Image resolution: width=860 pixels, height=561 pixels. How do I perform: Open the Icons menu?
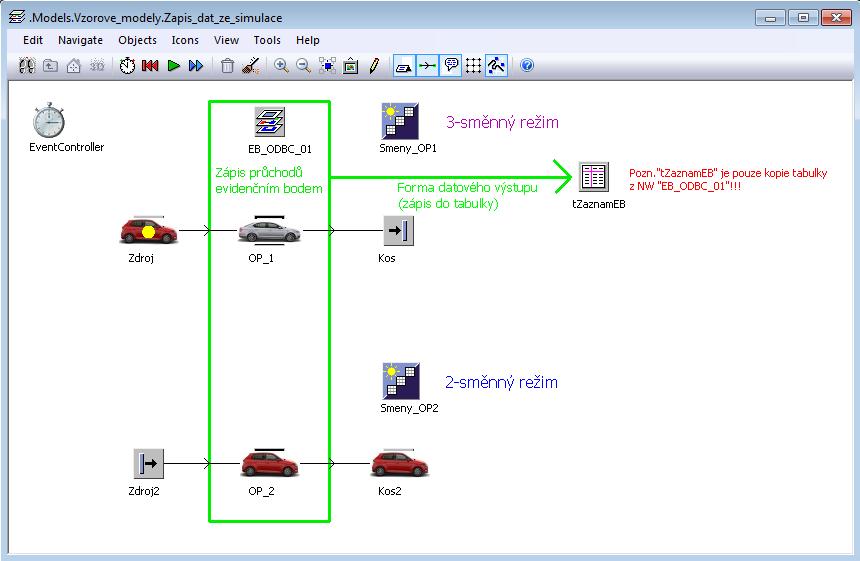(x=185, y=40)
